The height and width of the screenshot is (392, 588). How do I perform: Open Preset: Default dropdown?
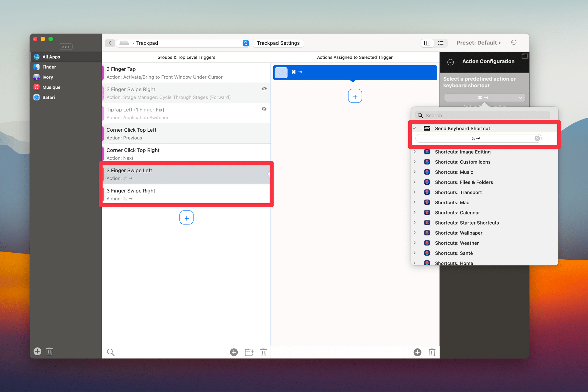[x=478, y=43]
